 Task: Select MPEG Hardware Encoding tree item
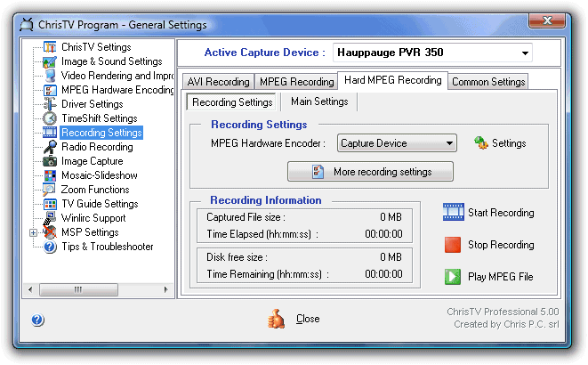[x=117, y=90]
